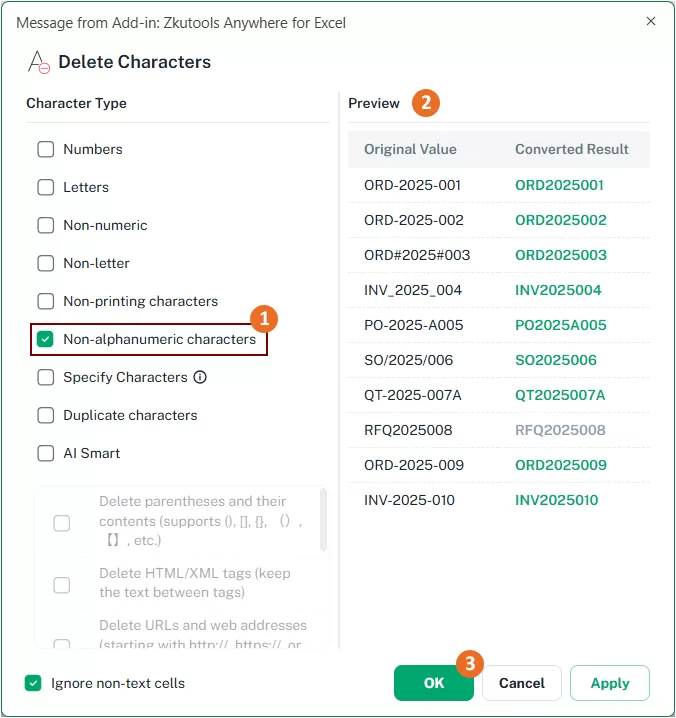
Task: Click the Original Value column header
Action: tap(410, 149)
